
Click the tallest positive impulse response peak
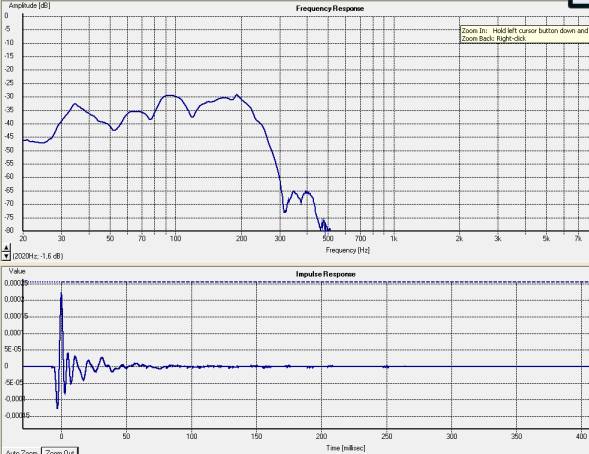61,295
